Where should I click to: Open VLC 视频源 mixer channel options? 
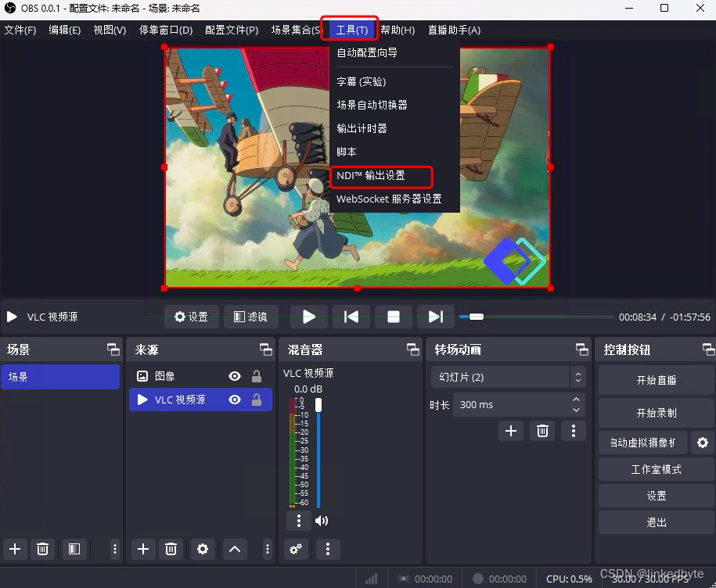pyautogui.click(x=299, y=521)
